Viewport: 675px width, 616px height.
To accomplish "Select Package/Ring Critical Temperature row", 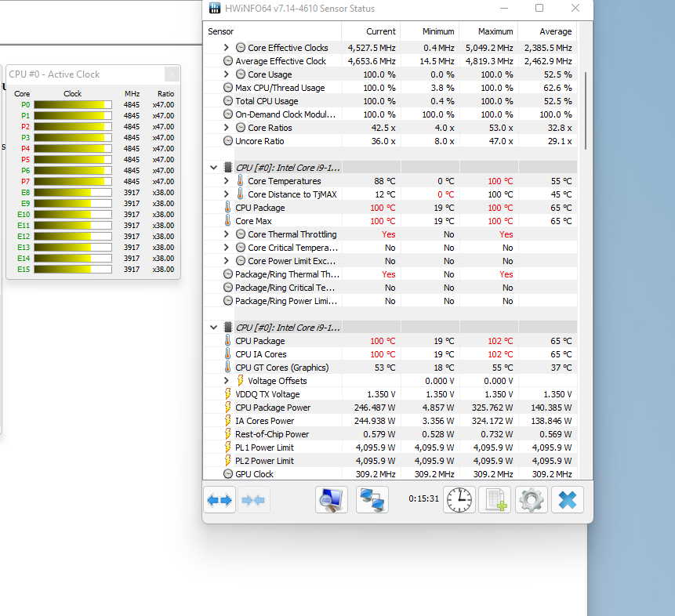I will pyautogui.click(x=390, y=288).
